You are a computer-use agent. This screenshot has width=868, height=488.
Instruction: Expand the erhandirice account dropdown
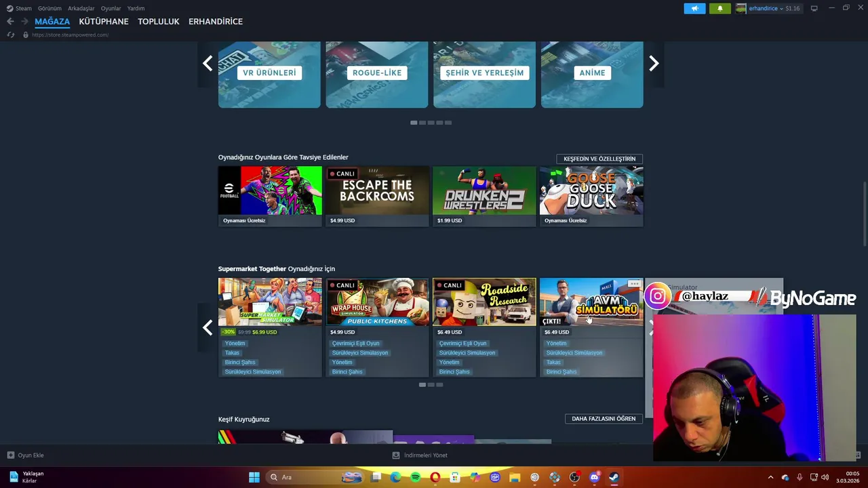781,9
